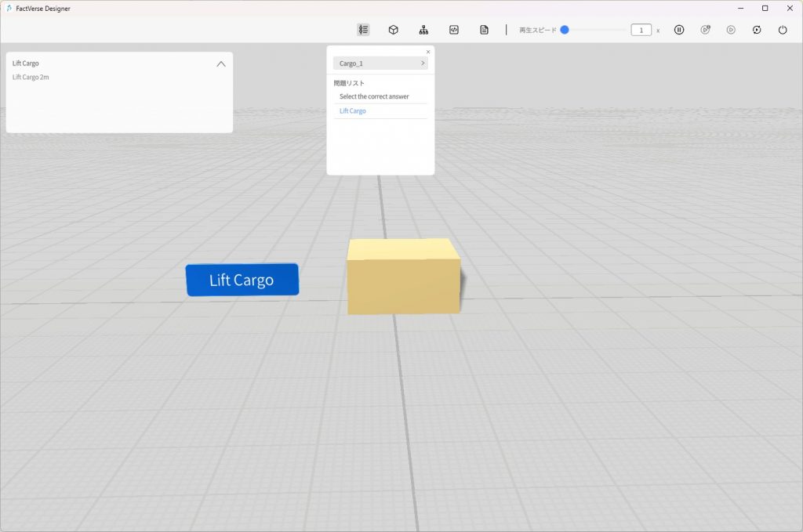Click the code script icon
Screen dimensions: 803x532
(x=453, y=30)
